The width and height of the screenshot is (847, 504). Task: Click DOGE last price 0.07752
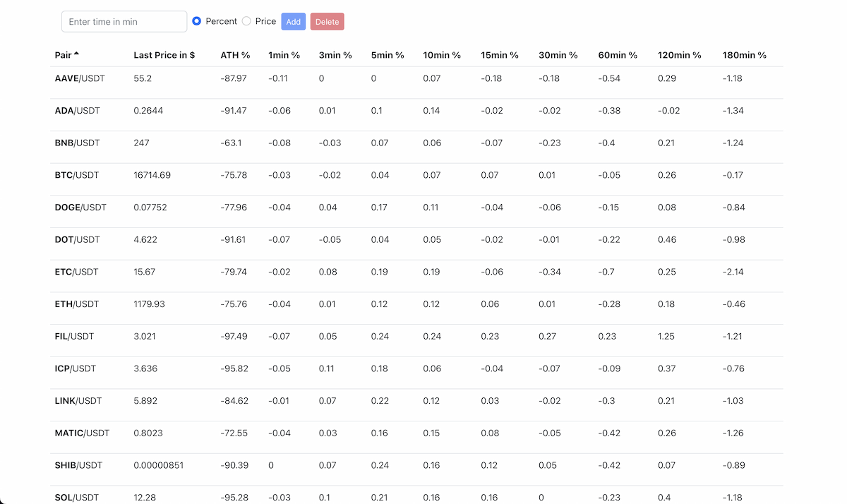tap(150, 208)
